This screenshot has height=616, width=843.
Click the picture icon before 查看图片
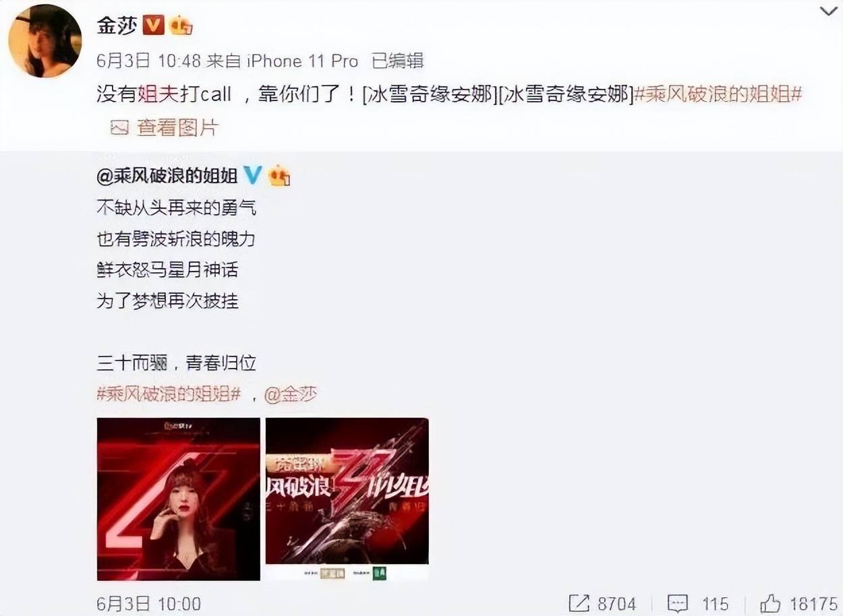pos(120,127)
